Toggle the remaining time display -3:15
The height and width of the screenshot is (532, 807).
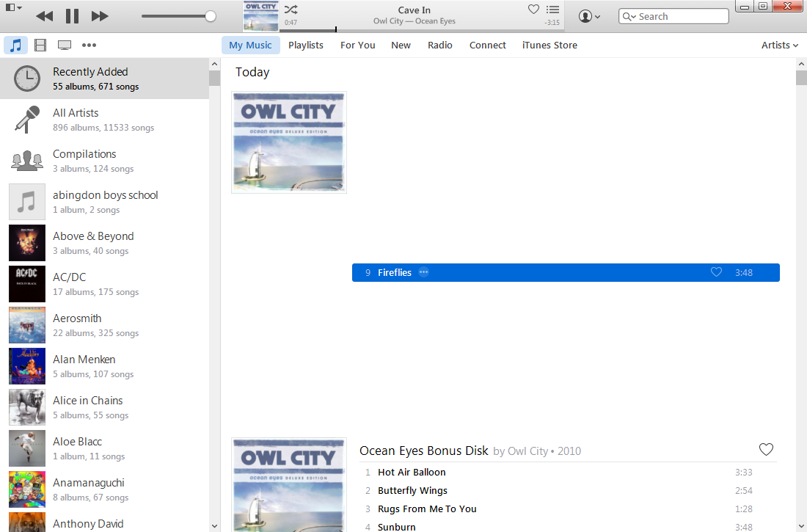point(552,23)
